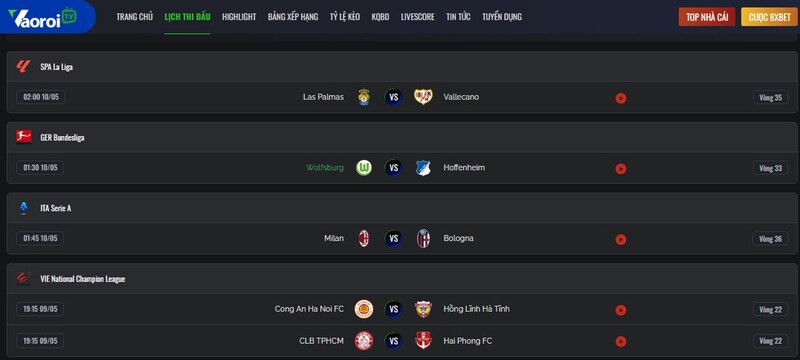800x360 pixels.
Task: Click the Milan club crest icon
Action: click(x=364, y=238)
